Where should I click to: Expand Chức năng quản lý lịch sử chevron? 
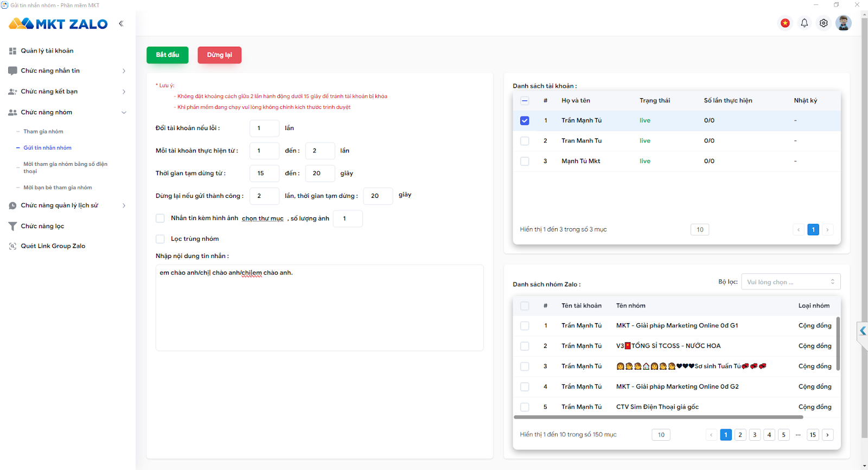124,205
